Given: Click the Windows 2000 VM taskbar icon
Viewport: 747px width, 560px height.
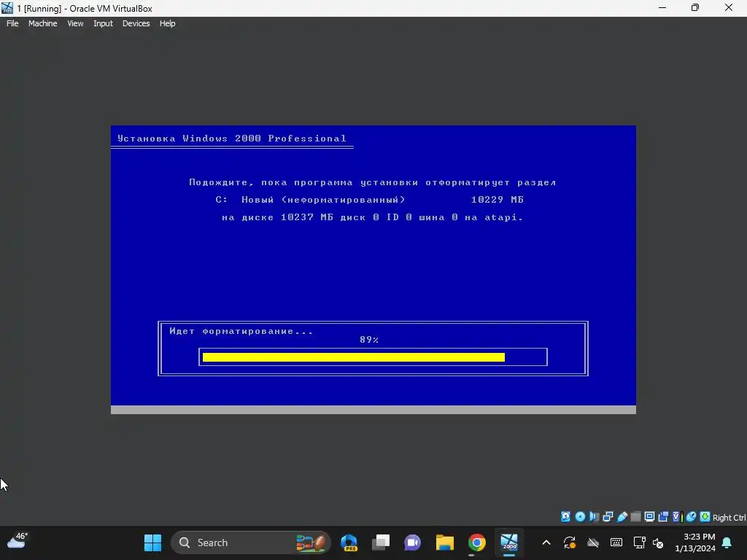Looking at the screenshot, I should (508, 542).
